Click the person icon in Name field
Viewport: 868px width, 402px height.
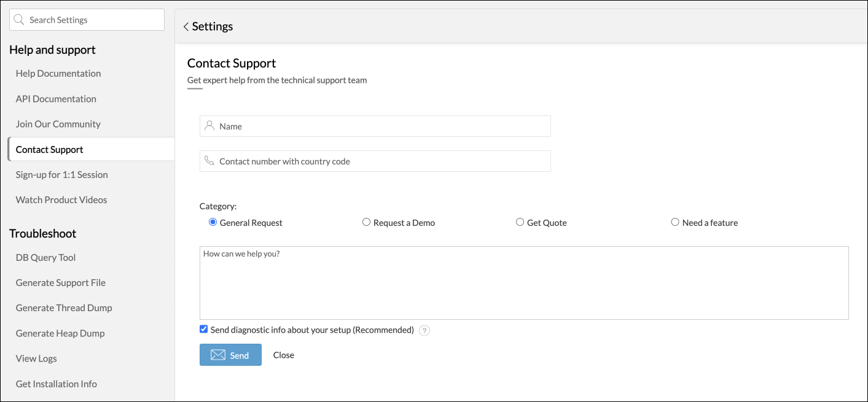pos(209,126)
